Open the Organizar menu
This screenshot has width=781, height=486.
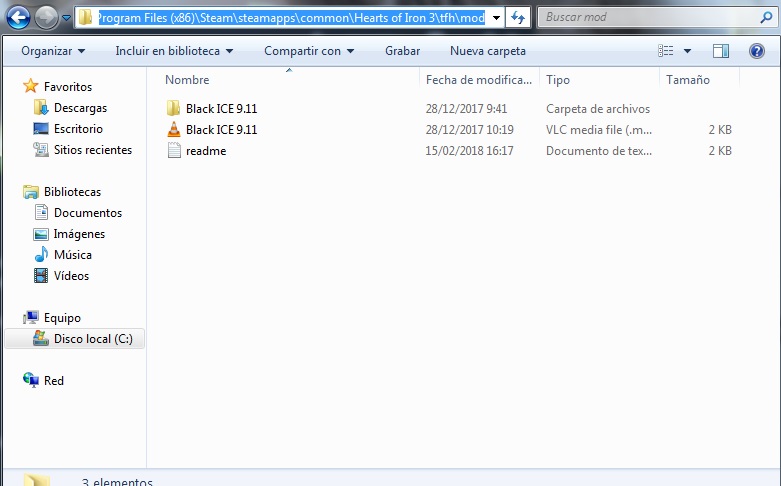(53, 51)
